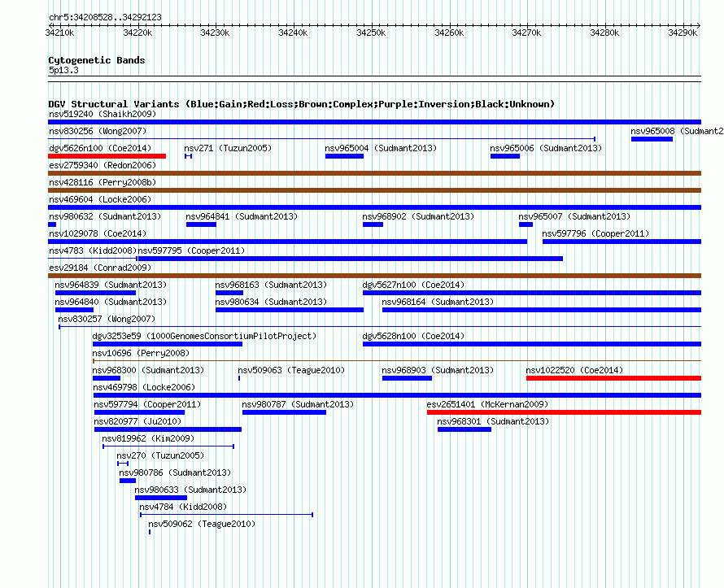Click dgv5627n100 (Coe2014) label
Image resolution: width=724 pixels, height=588 pixels.
(x=414, y=285)
